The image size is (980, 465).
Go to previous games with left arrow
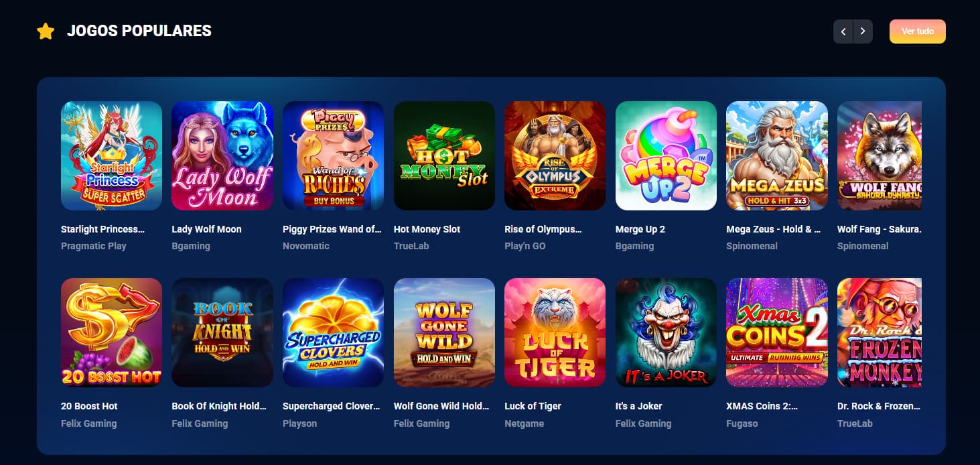(x=843, y=31)
